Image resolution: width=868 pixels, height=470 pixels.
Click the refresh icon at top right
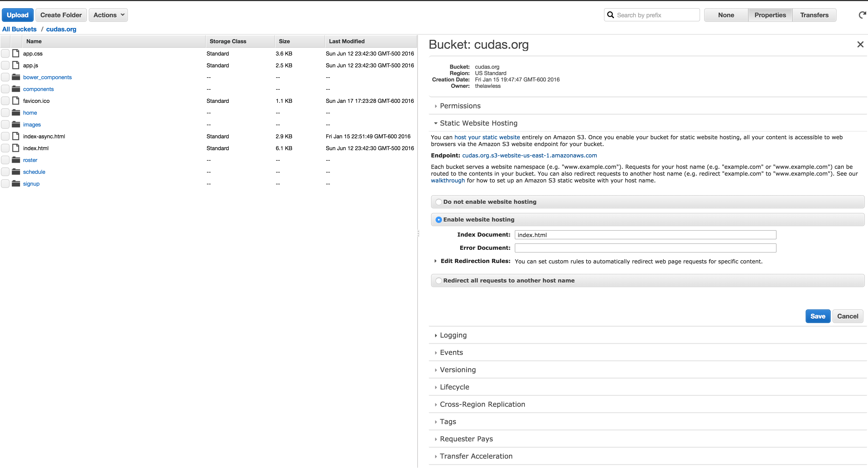click(862, 15)
